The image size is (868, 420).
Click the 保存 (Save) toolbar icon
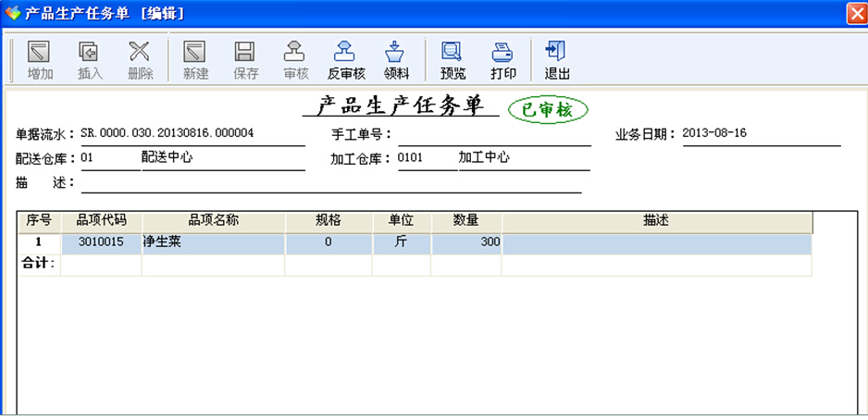pyautogui.click(x=245, y=60)
